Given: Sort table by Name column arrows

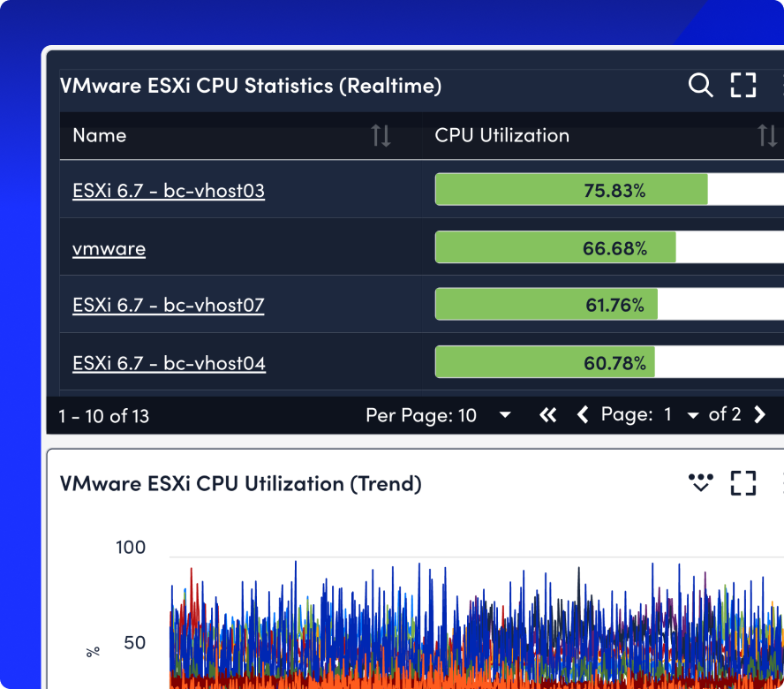Looking at the screenshot, I should point(381,136).
